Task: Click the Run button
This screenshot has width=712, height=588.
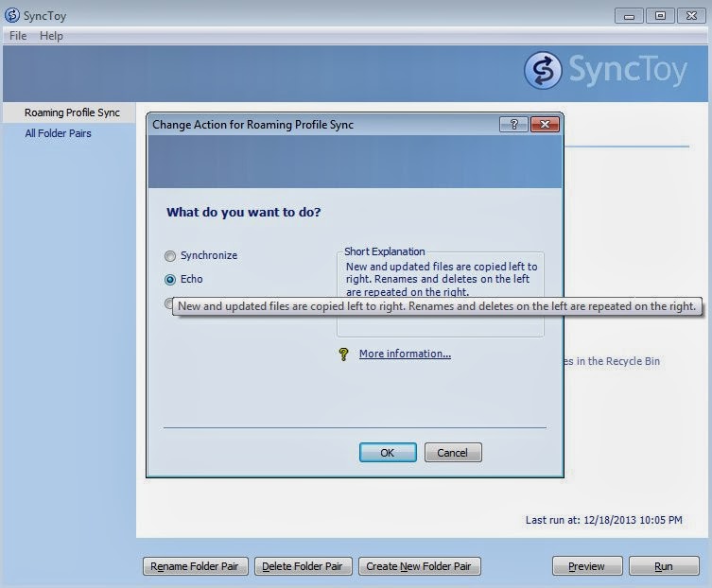Action: 664,566
